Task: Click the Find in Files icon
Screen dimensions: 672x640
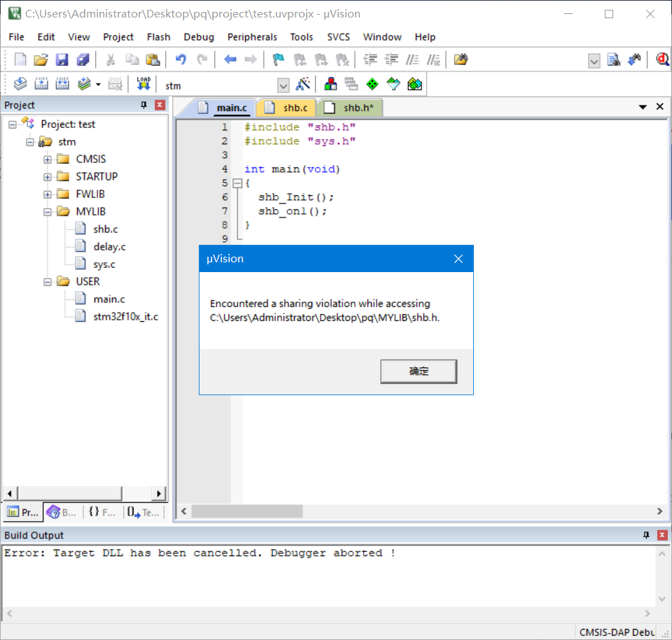Action: point(461,59)
